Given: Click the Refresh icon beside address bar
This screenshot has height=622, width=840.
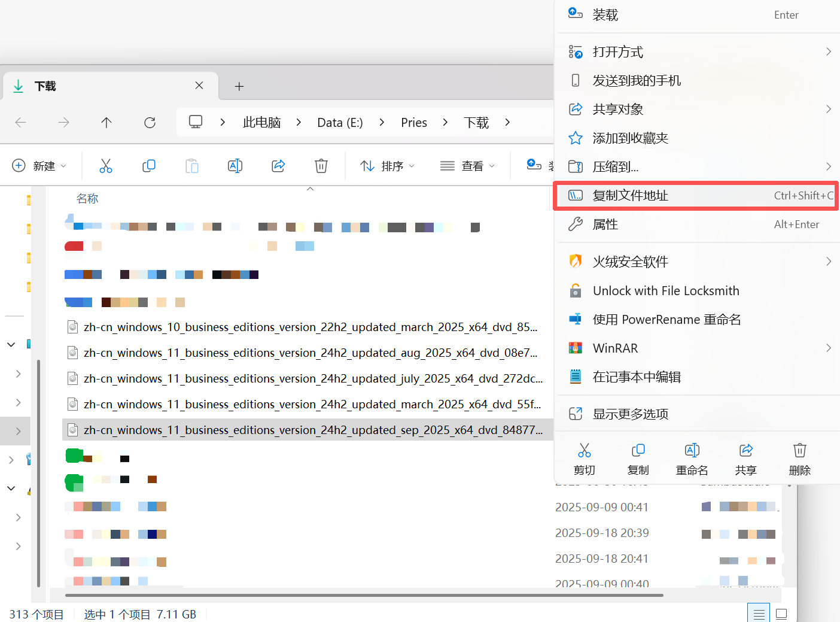Looking at the screenshot, I should point(150,123).
